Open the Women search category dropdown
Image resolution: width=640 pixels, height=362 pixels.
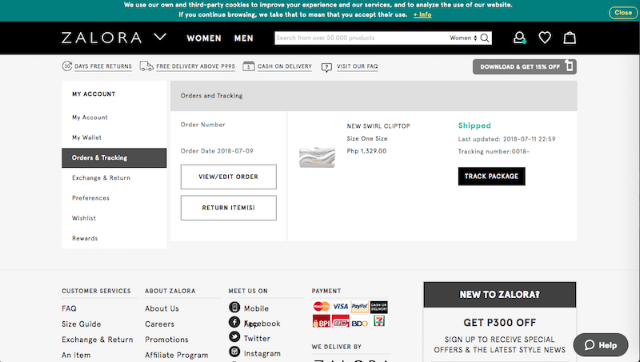point(463,38)
